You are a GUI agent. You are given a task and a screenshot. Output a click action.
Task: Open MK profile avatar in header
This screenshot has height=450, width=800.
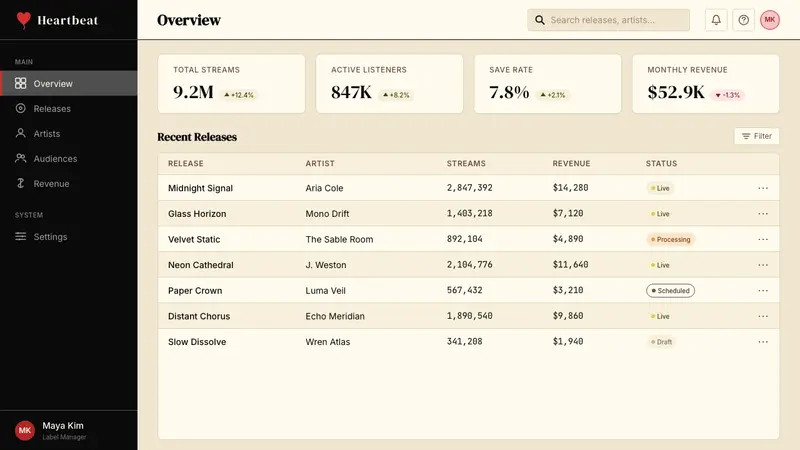(x=769, y=20)
